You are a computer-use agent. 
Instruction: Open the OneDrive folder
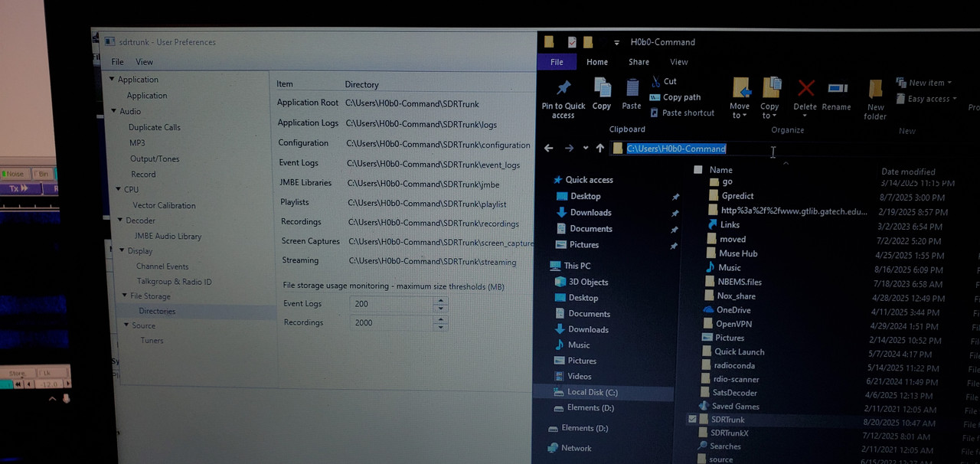(x=733, y=310)
